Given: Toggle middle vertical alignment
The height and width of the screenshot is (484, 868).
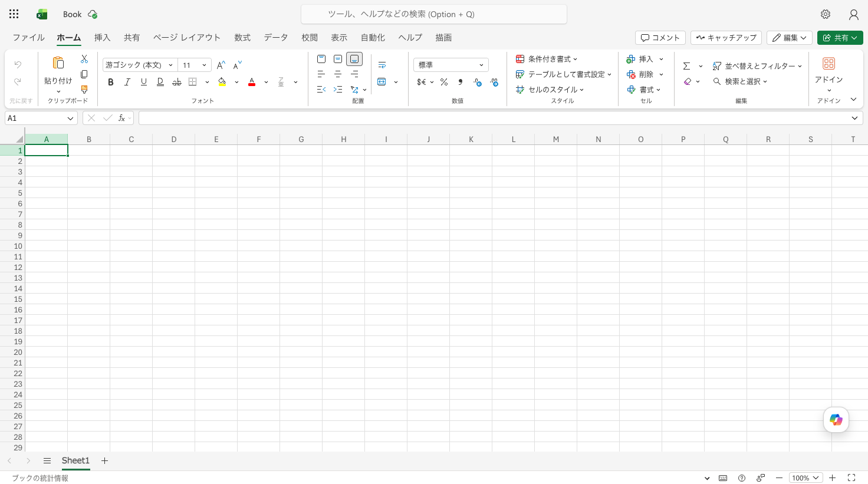Looking at the screenshot, I should (338, 59).
